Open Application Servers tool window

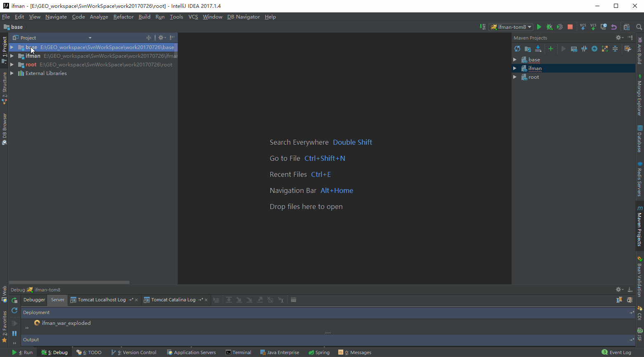pyautogui.click(x=191, y=352)
